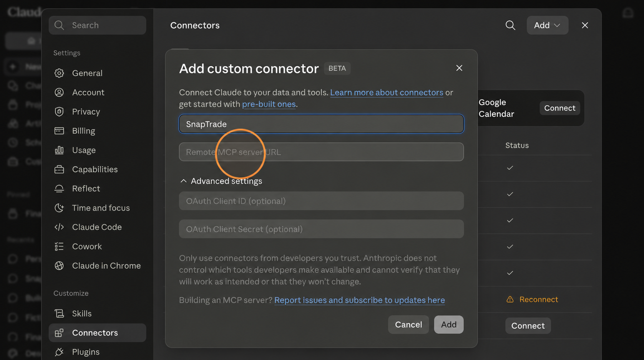Click the OAuth Client Secret field
The height and width of the screenshot is (360, 644).
321,229
